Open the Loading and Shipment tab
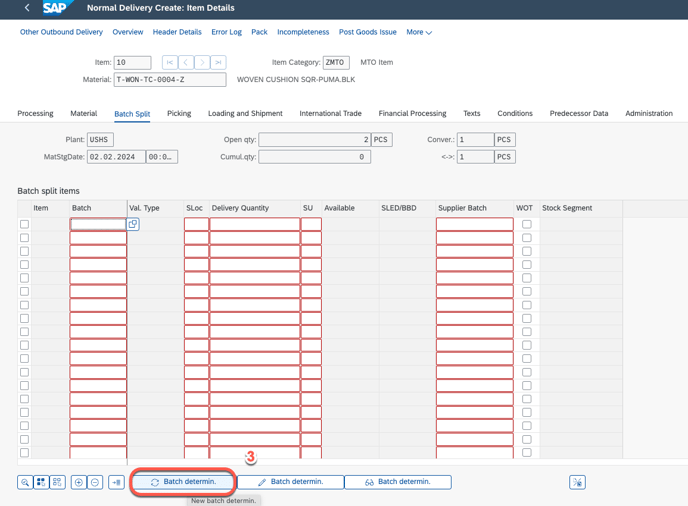The height and width of the screenshot is (506, 688). 245,114
